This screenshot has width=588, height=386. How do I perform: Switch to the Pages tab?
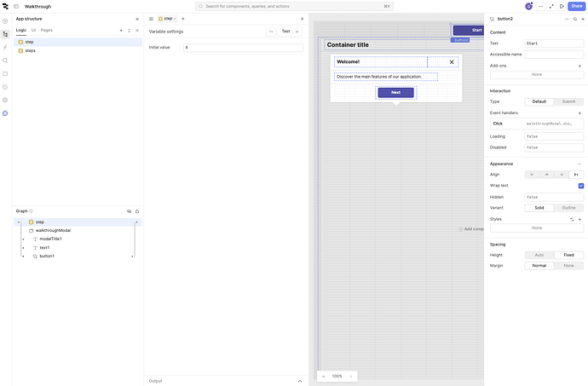(47, 30)
